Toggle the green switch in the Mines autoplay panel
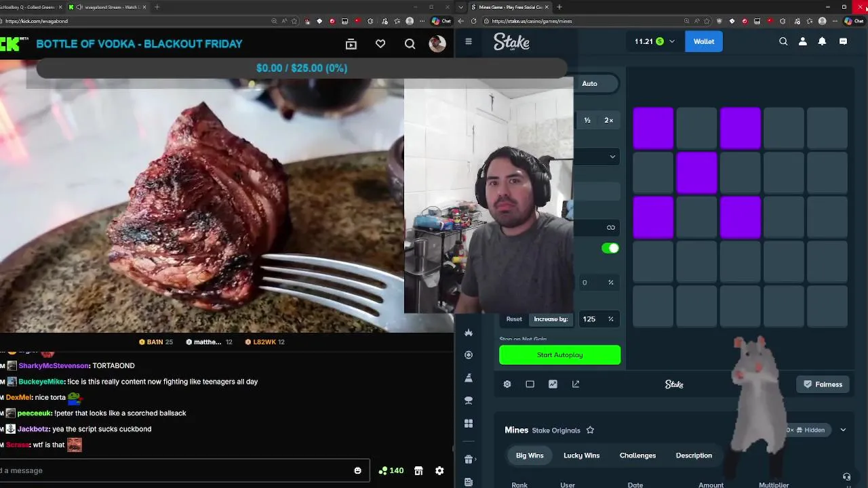 coord(610,248)
